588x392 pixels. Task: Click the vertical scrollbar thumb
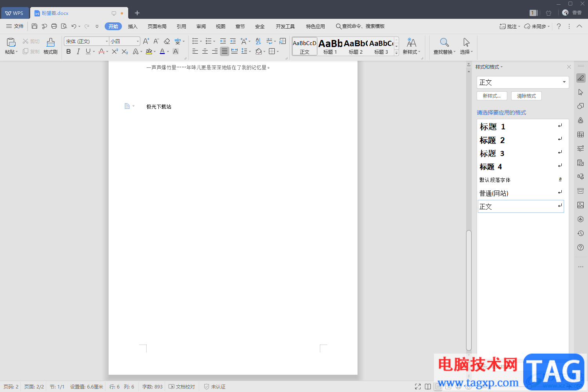point(469,290)
